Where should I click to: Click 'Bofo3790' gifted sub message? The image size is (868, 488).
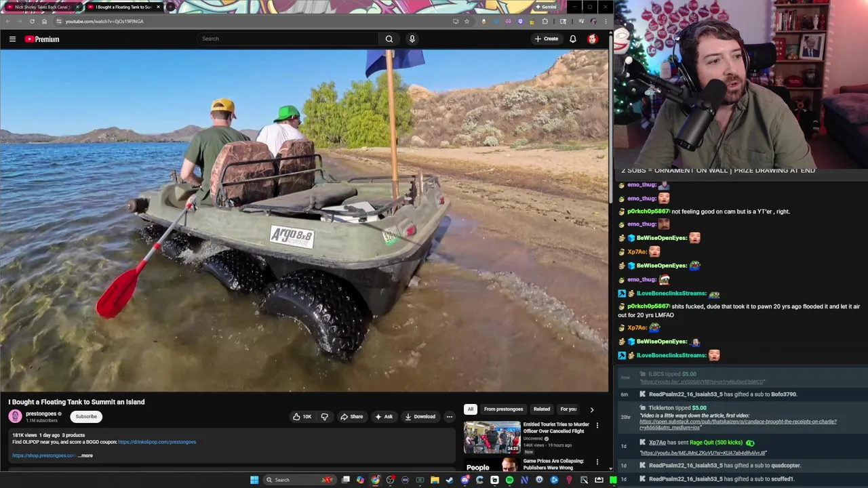(723, 394)
